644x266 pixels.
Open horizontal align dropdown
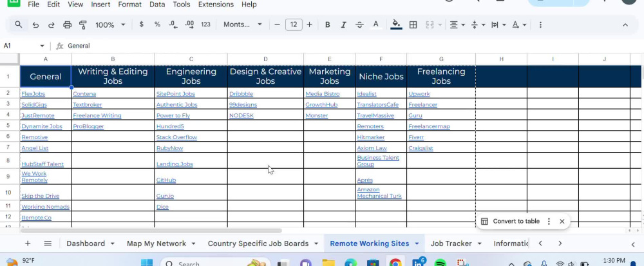[457, 24]
